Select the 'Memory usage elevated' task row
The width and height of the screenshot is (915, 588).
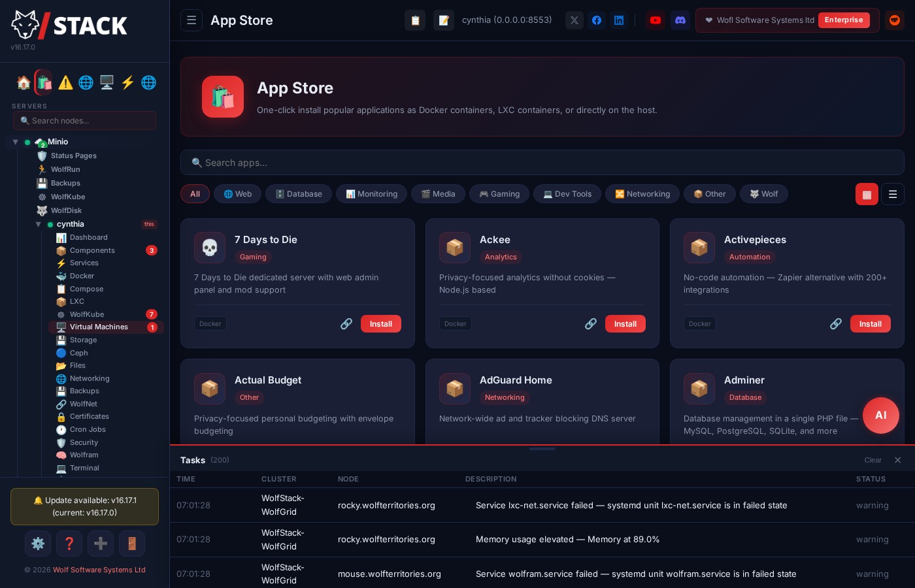click(x=542, y=540)
